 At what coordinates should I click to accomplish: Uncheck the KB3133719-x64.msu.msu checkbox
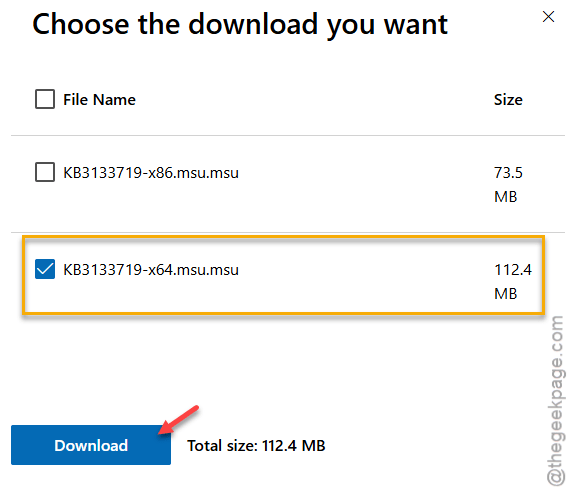pos(45,269)
